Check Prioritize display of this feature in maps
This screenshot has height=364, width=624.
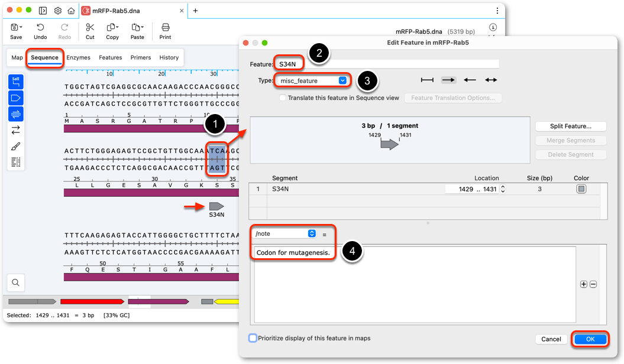pyautogui.click(x=253, y=338)
